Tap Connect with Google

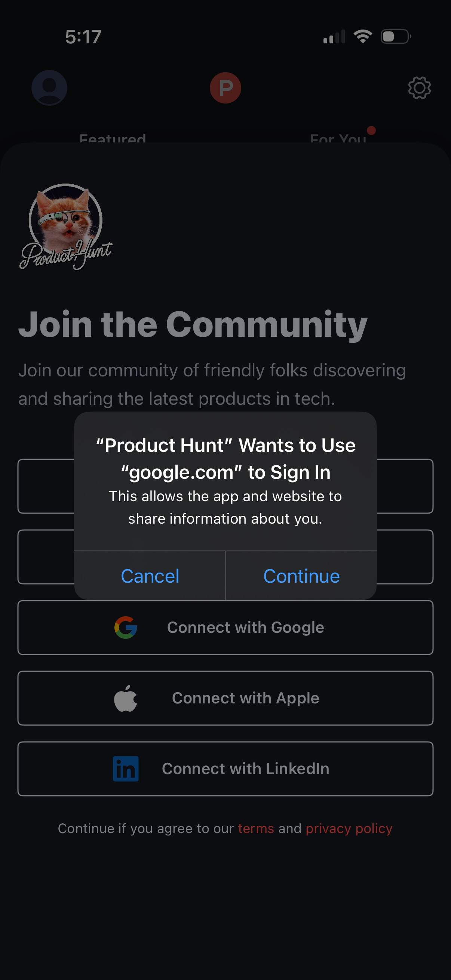point(225,627)
